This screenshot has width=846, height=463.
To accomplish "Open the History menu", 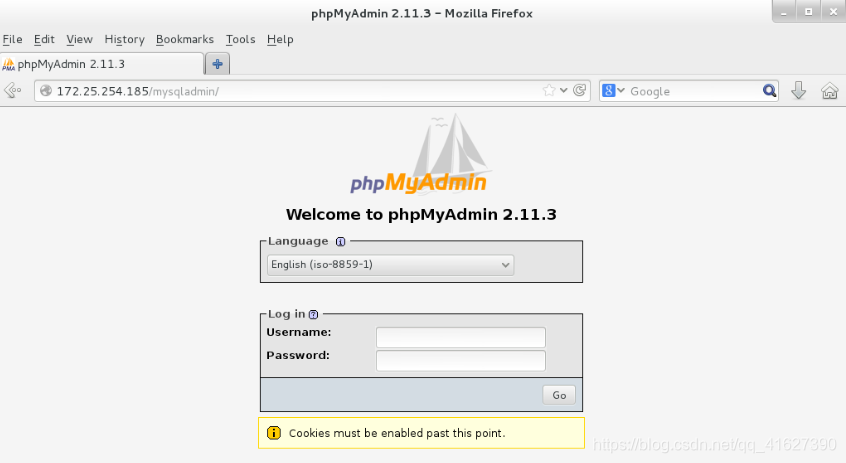I will coord(125,39).
